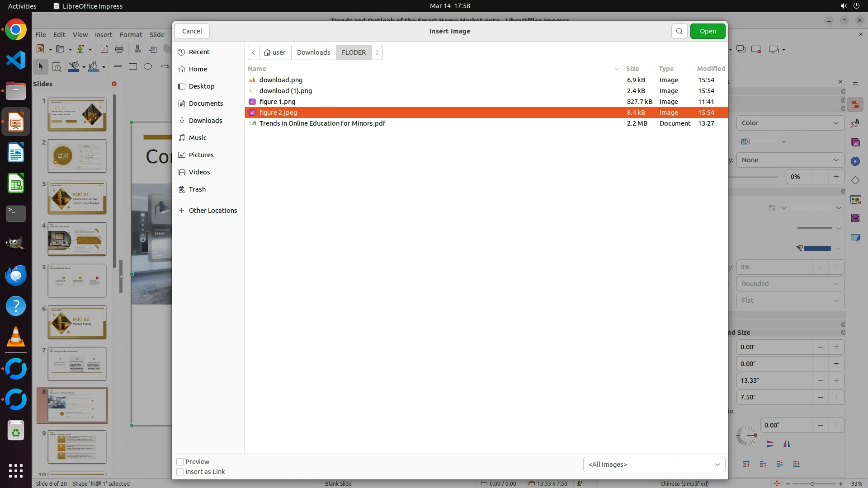Click the search icon in the Insert Image dialog

click(679, 31)
